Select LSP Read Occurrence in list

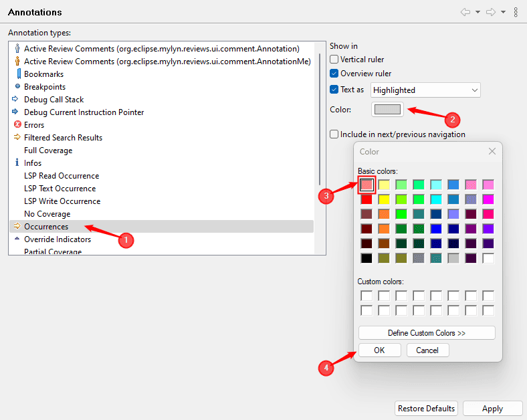pyautogui.click(x=162, y=176)
